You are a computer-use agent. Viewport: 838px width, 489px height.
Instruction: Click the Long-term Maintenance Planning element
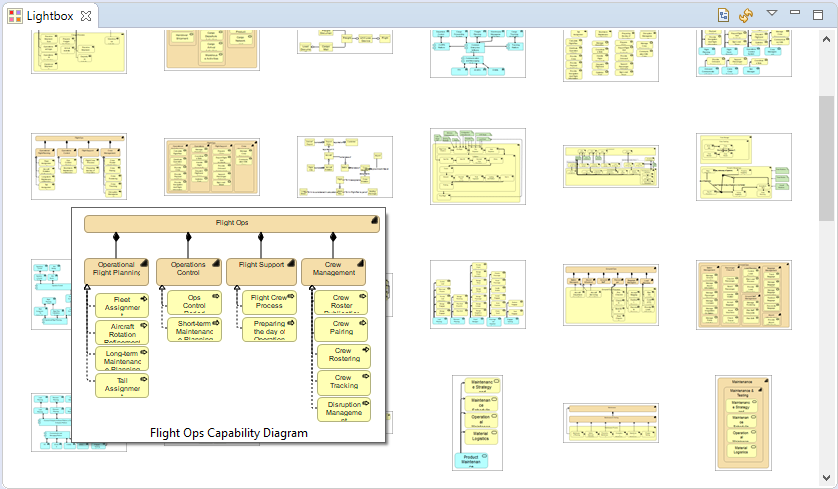tap(122, 359)
